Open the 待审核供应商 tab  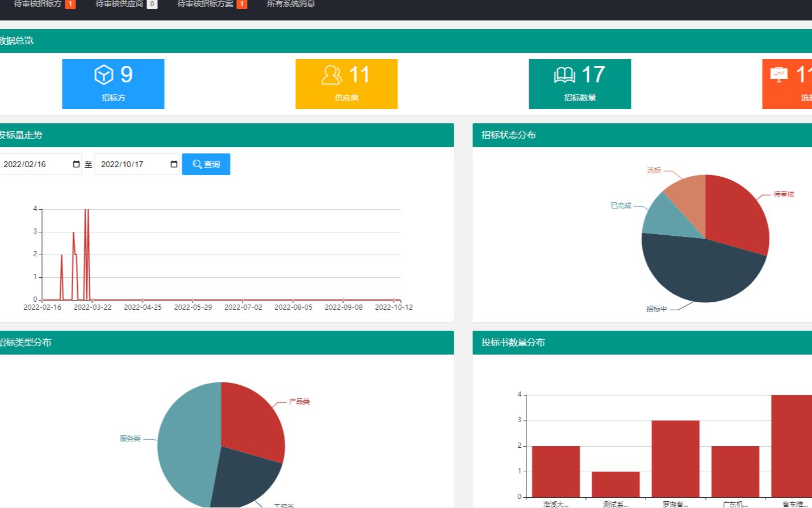126,4
